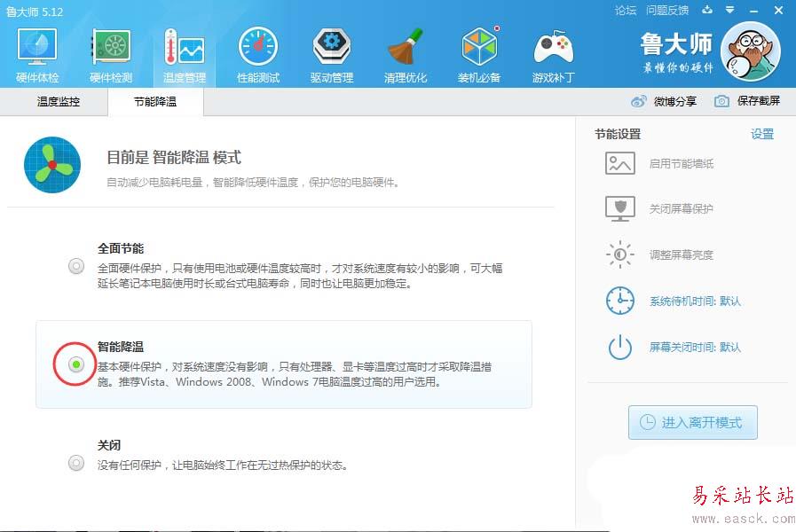Open the 游戏补丁 gamepad icon

[554, 47]
